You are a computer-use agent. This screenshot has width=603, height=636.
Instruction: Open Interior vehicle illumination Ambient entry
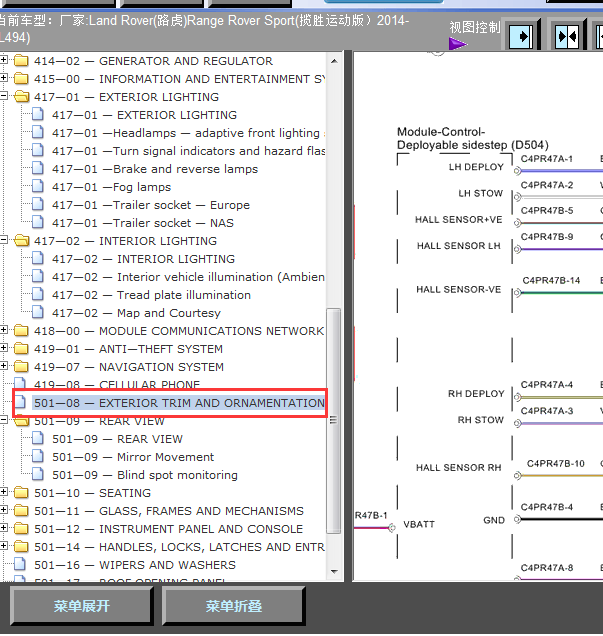(x=188, y=277)
